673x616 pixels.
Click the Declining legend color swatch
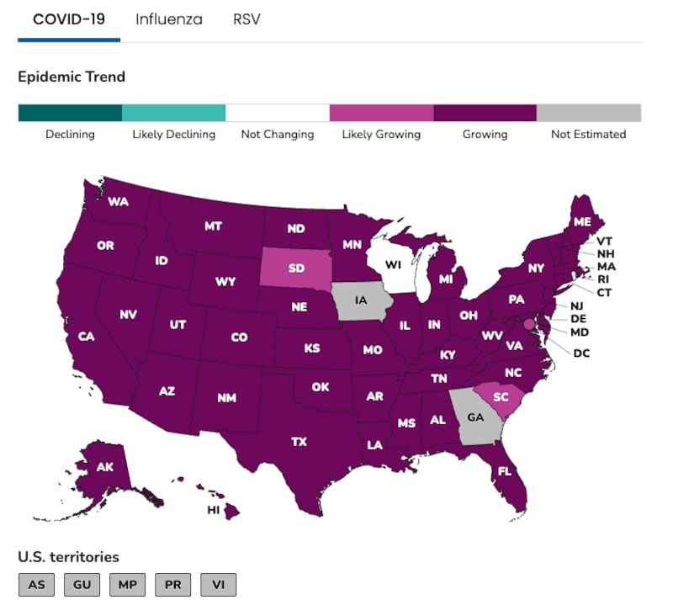pyautogui.click(x=70, y=113)
